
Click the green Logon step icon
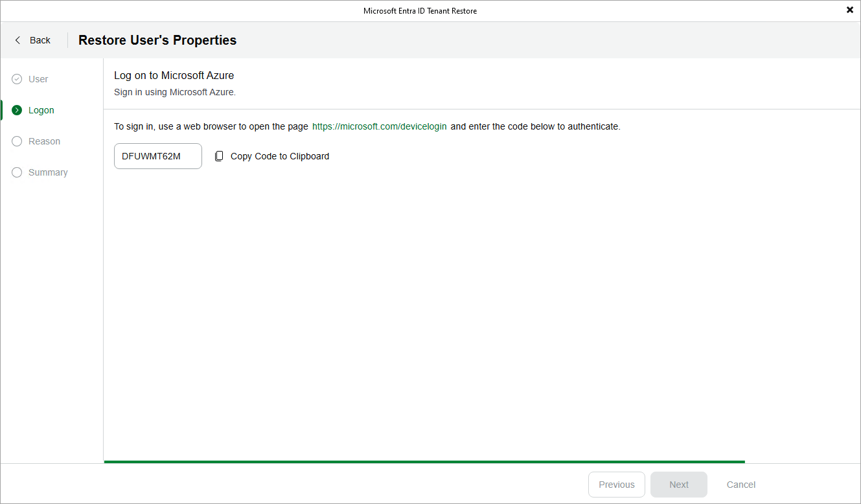point(17,110)
